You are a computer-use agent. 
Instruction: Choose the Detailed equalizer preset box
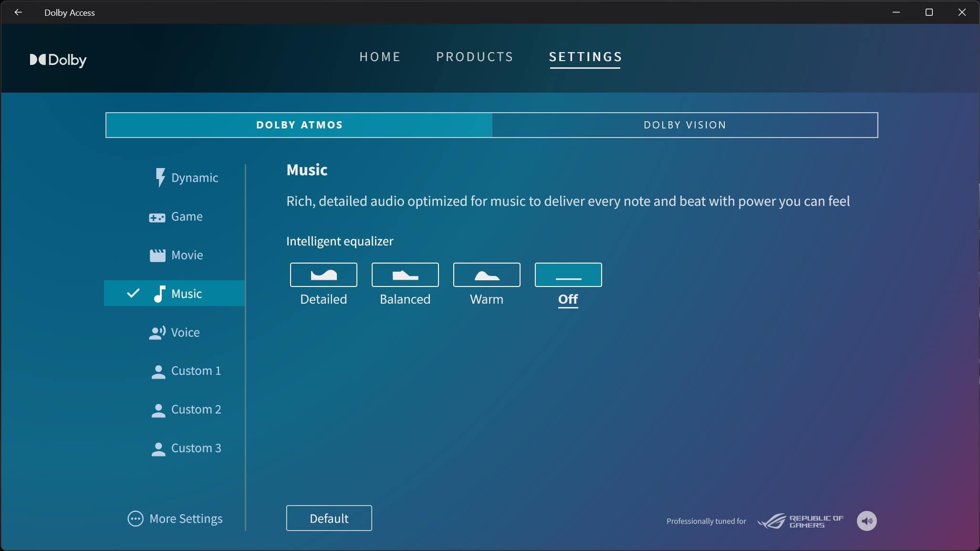(323, 275)
